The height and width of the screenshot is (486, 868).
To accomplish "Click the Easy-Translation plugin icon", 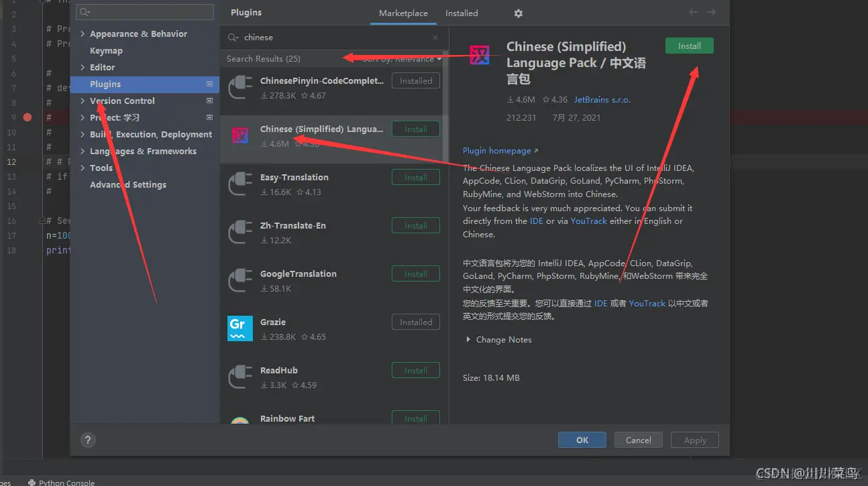I will click(x=240, y=184).
